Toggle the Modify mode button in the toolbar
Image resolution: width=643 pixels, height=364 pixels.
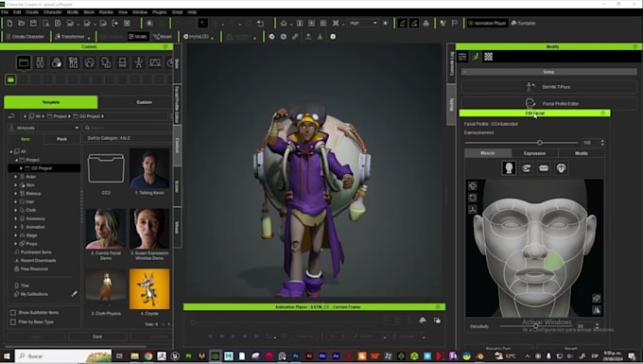click(x=137, y=37)
